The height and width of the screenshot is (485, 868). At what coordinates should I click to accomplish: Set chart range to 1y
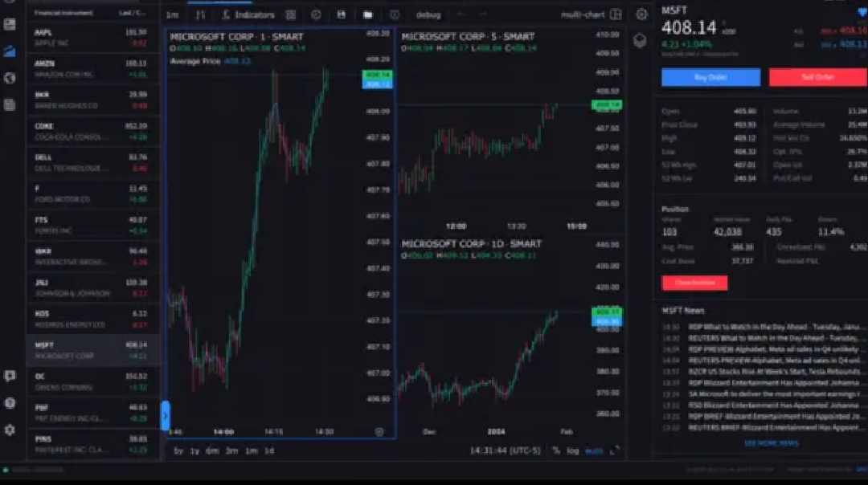pos(194,450)
